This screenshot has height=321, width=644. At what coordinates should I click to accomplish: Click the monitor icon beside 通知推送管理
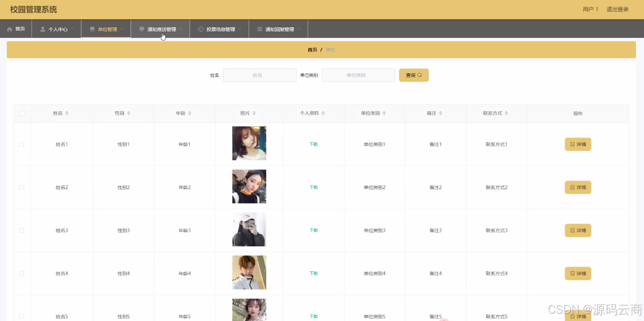click(142, 30)
